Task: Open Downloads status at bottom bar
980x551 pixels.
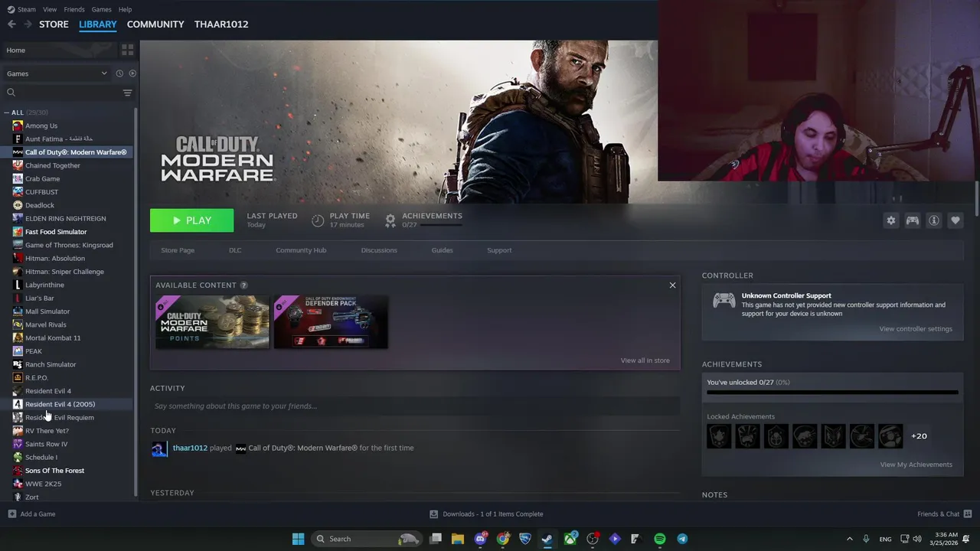Action: (x=486, y=514)
